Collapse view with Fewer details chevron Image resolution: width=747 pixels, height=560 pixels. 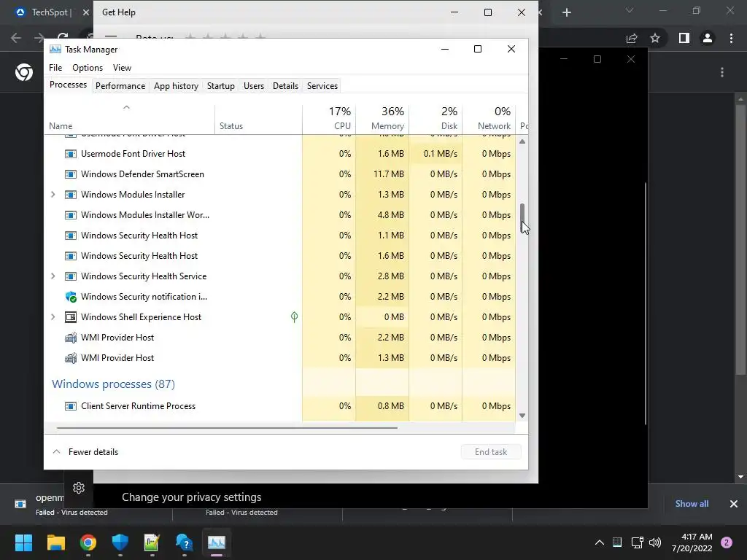point(56,451)
